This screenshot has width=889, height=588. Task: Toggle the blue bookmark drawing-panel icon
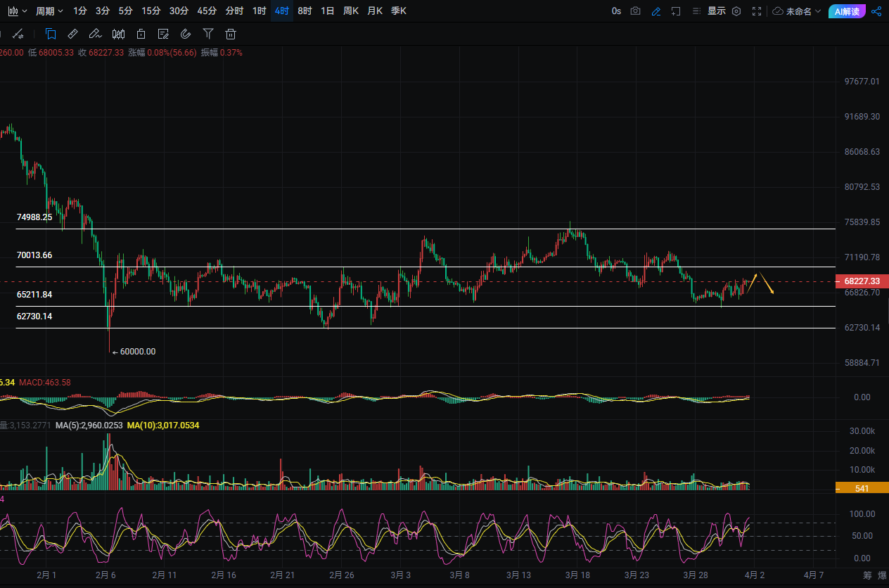(51, 34)
